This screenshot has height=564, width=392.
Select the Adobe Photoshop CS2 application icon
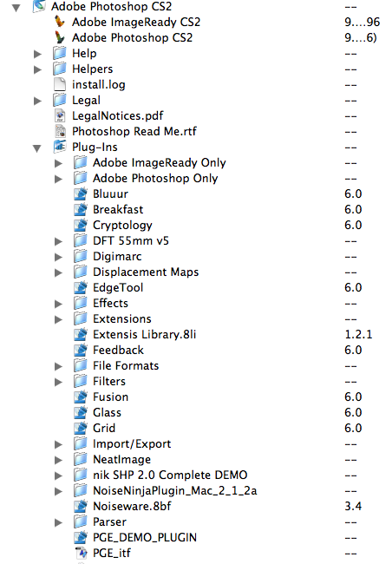(60, 37)
